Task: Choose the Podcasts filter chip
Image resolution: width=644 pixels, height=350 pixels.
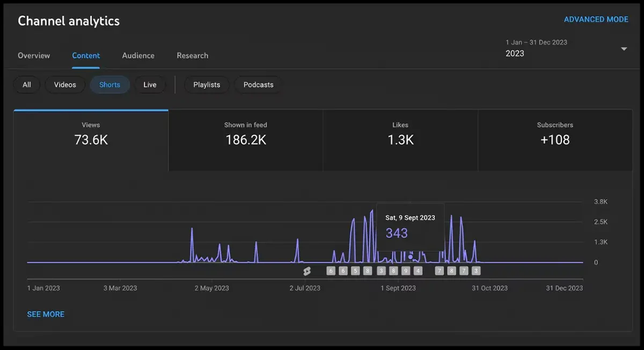Action: [x=258, y=85]
